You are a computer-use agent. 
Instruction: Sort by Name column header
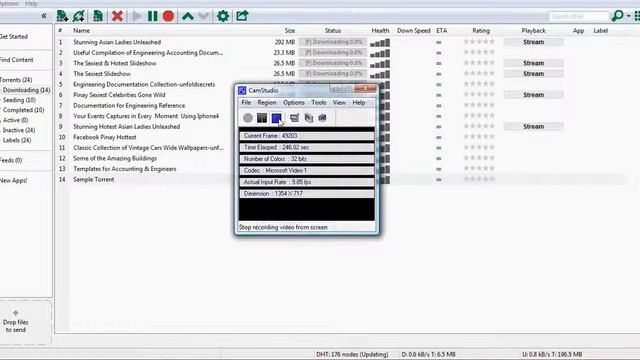81,31
